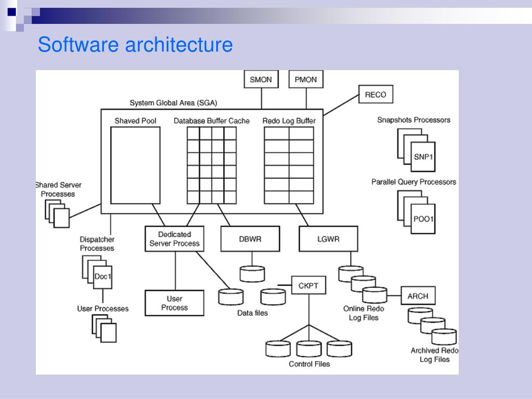Click the Doc1 dispatcher icon
The image size is (532, 399).
coord(97,272)
